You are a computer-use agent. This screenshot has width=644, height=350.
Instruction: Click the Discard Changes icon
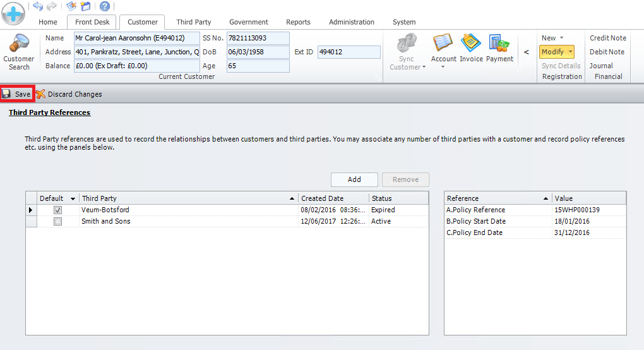[x=41, y=94]
